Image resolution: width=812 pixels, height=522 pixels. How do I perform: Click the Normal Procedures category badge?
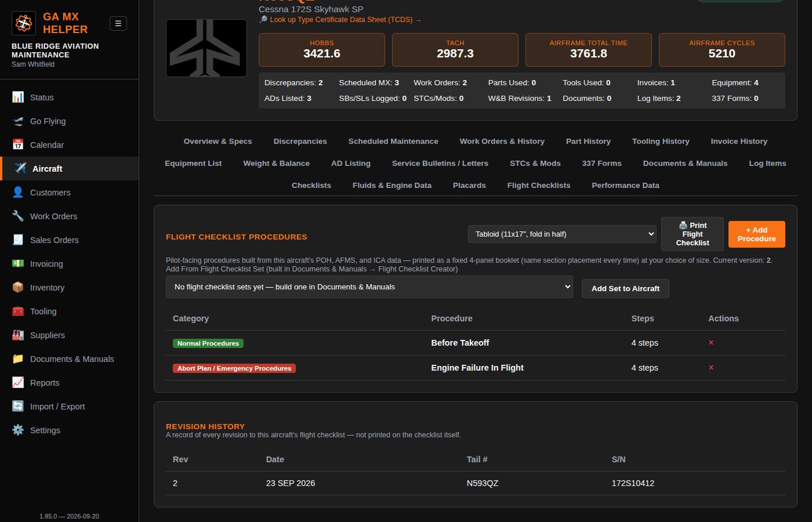click(208, 343)
